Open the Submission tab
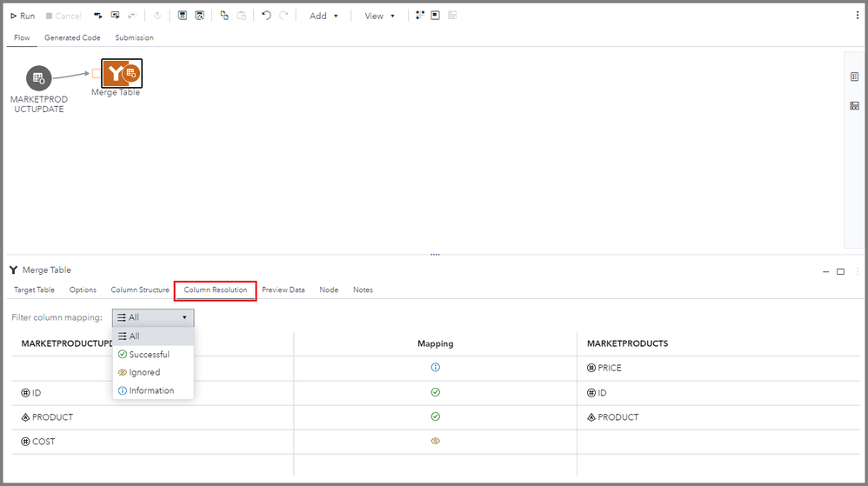 point(135,37)
